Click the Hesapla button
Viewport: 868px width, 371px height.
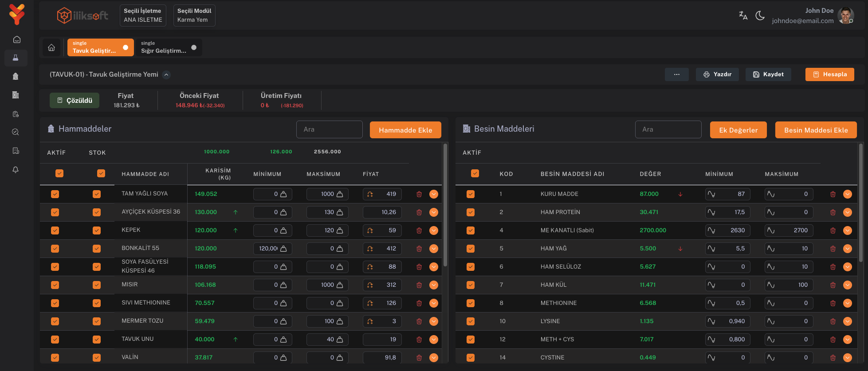830,74
